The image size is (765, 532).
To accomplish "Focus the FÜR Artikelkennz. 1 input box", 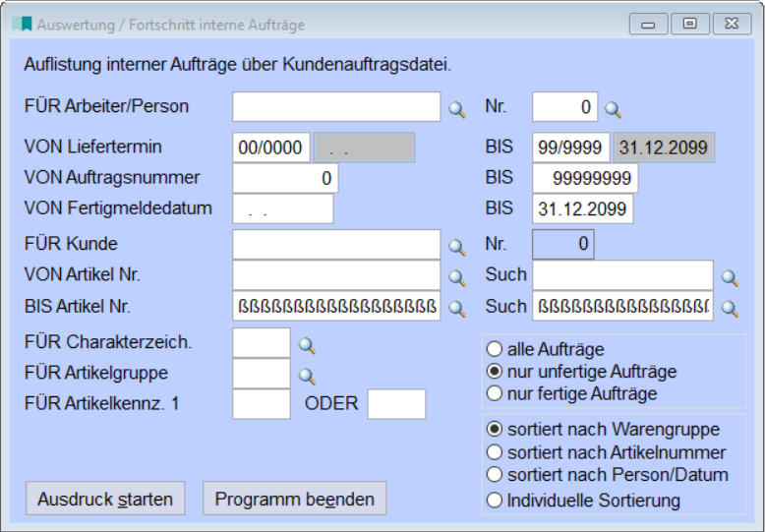I will point(262,404).
